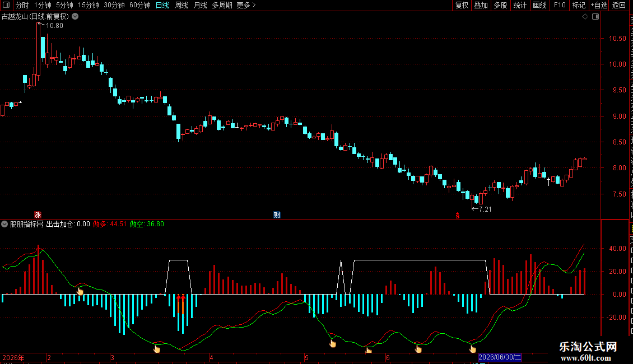Click month 6 on the time axis
Screen dimensions: 633x364
388,357
